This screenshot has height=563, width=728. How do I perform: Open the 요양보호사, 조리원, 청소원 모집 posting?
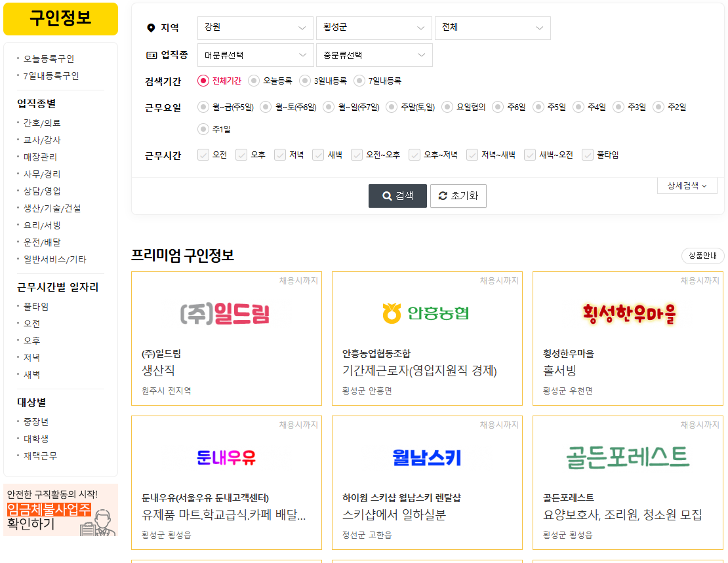(622, 514)
